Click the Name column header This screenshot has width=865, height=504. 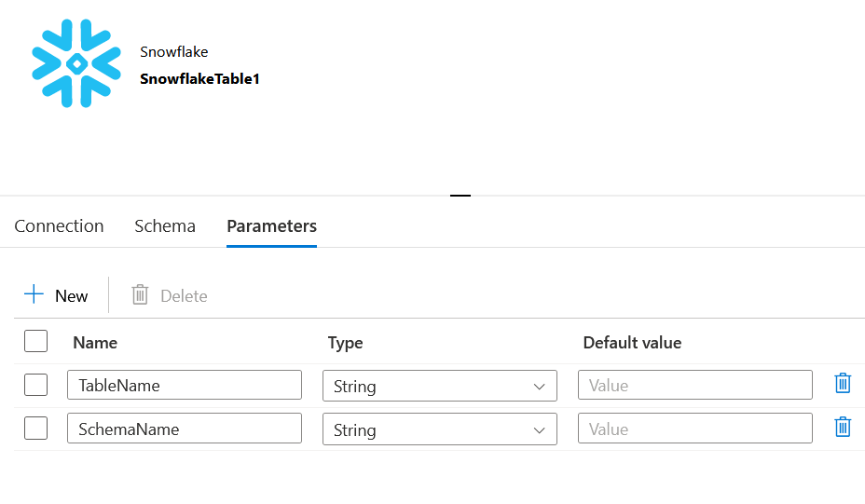tap(95, 343)
